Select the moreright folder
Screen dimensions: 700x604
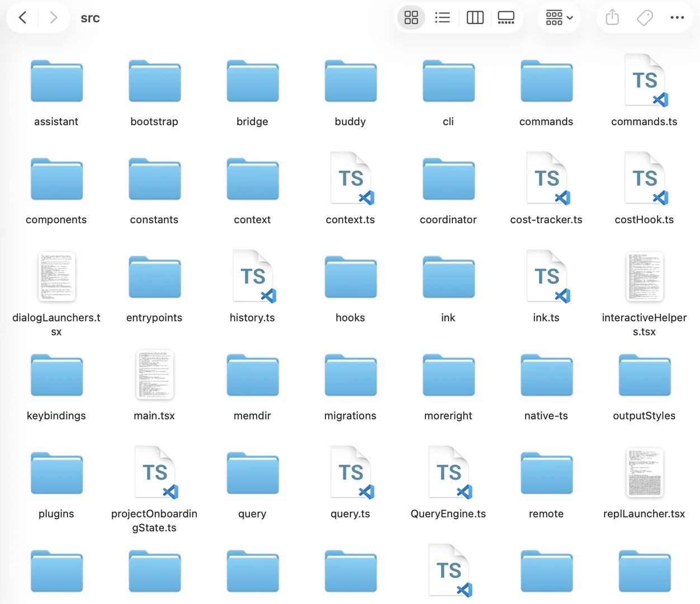[x=448, y=375]
